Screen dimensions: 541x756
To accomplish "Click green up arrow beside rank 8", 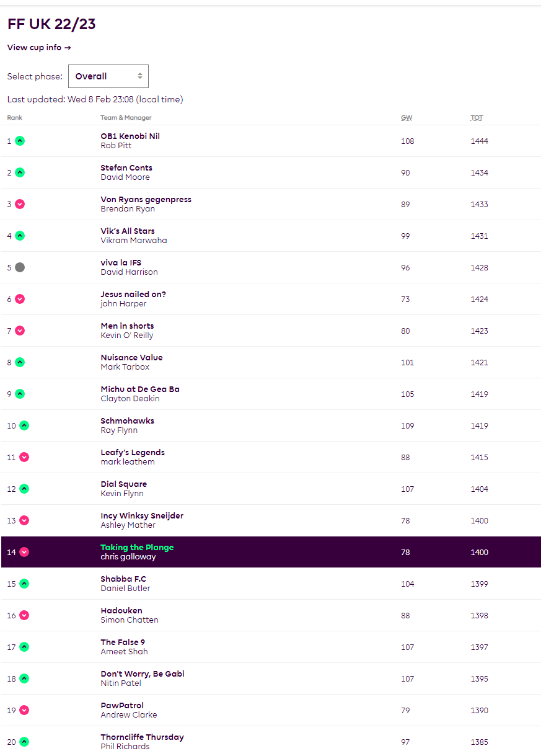I will [x=20, y=362].
